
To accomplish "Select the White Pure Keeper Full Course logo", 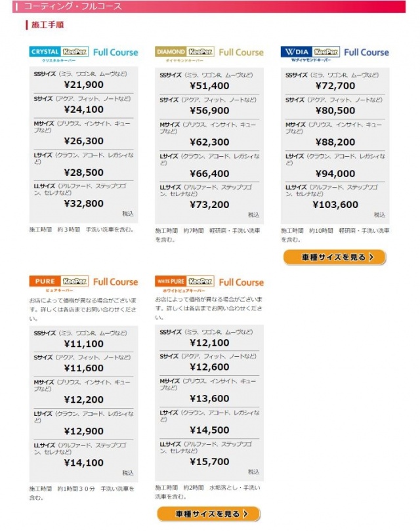I will coord(209,282).
